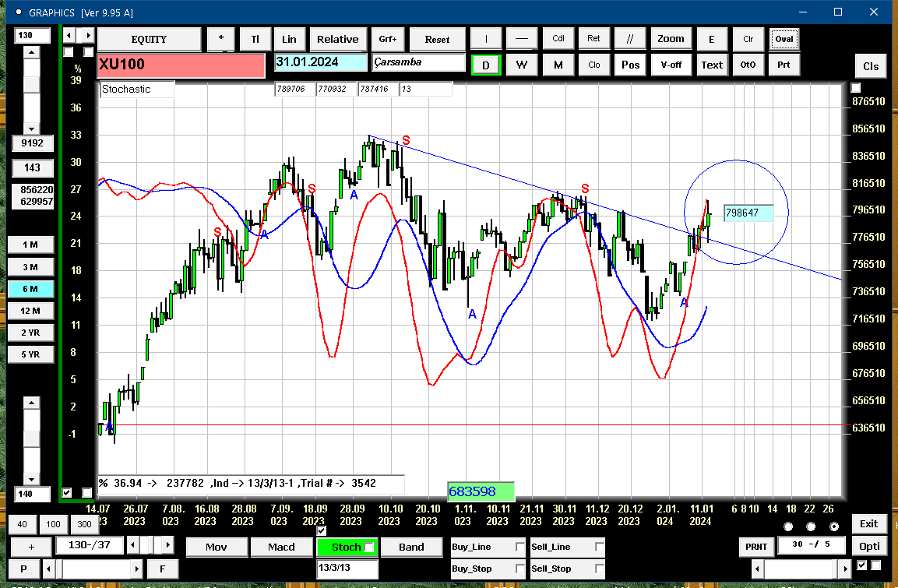Viewport: 898px width, 588px height.
Task: Enable the Buy_Line checkbox
Action: pyautogui.click(x=520, y=547)
